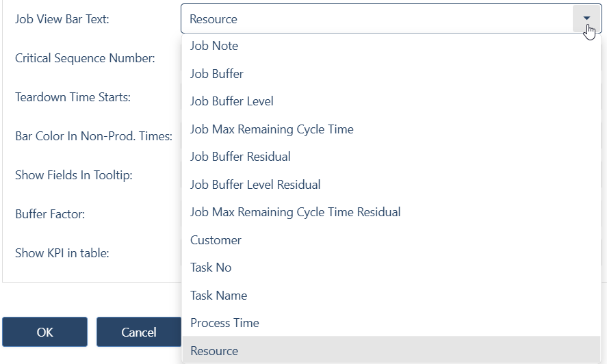
Task: Click the OK button
Action: coord(45,332)
